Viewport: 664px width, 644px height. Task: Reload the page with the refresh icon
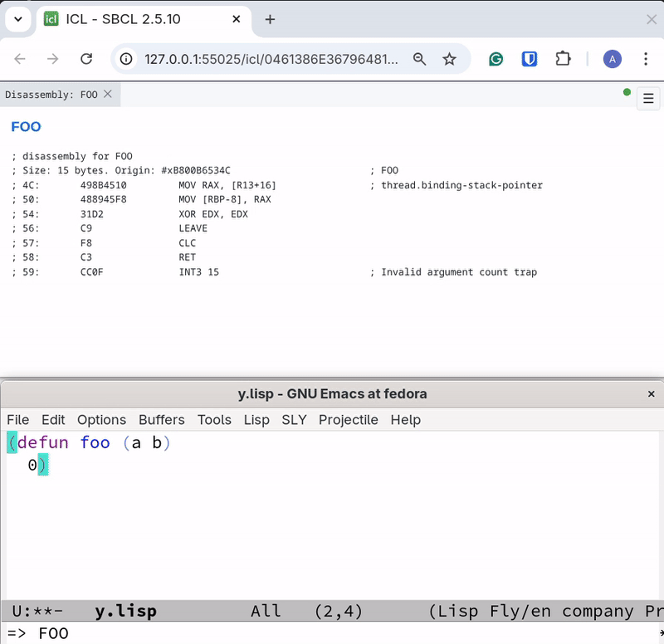[x=86, y=59]
